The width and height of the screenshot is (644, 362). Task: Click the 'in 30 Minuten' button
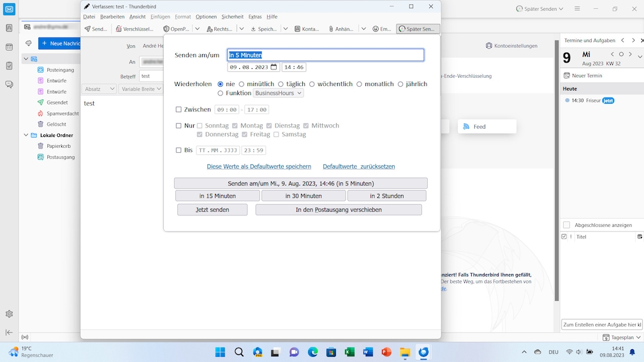[304, 196]
